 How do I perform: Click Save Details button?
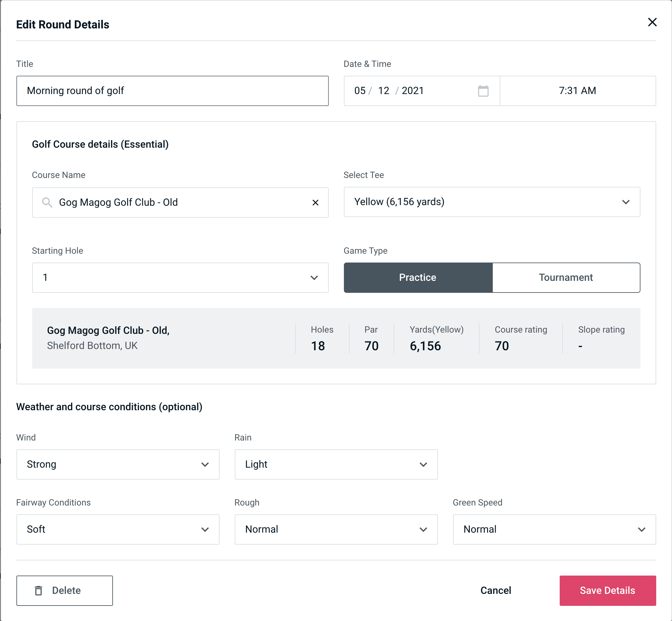(x=607, y=590)
